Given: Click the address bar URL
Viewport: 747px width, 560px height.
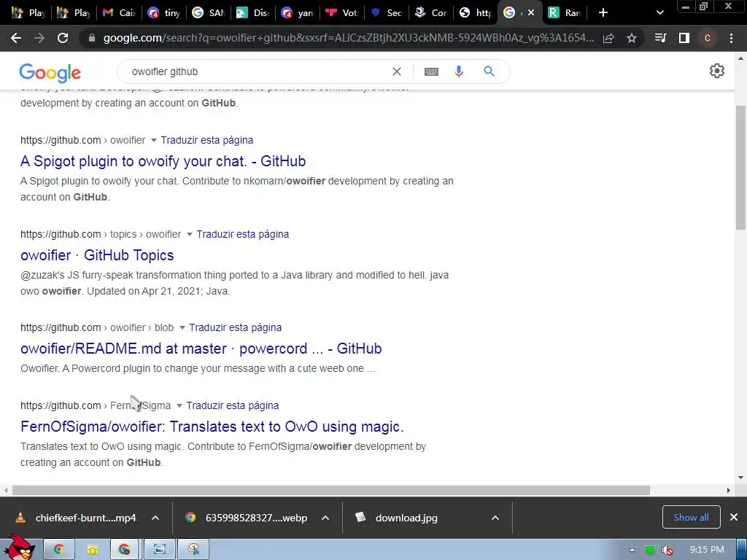Looking at the screenshot, I should click(x=348, y=38).
